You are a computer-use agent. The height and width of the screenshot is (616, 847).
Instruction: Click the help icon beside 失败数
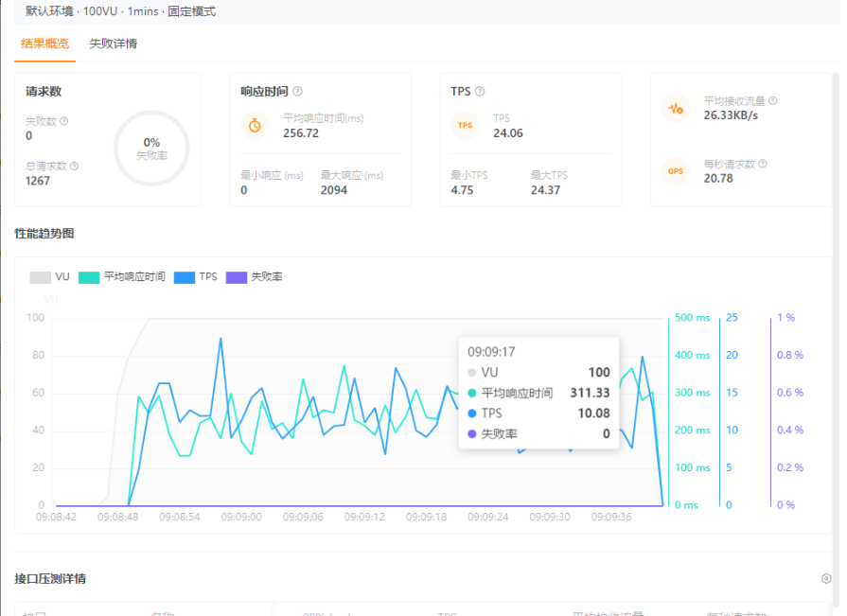[64, 121]
